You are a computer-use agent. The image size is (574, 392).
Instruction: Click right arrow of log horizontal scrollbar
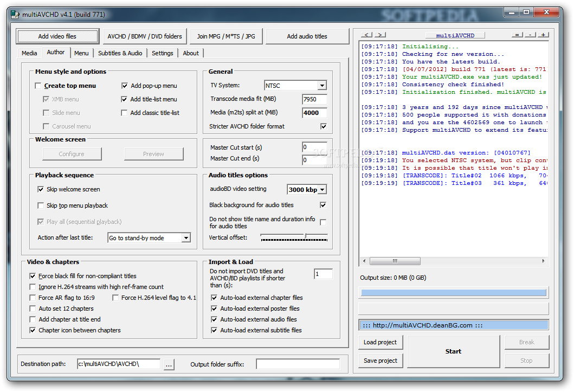[543, 261]
